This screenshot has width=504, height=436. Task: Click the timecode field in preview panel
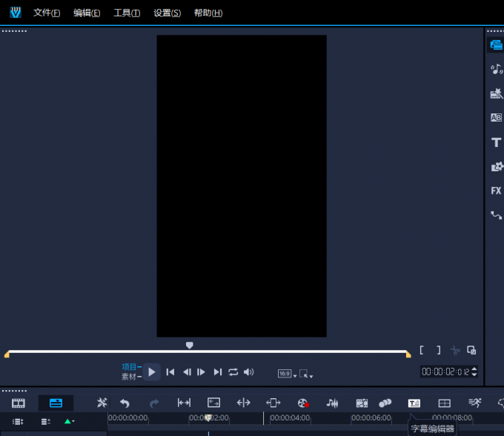(x=445, y=371)
